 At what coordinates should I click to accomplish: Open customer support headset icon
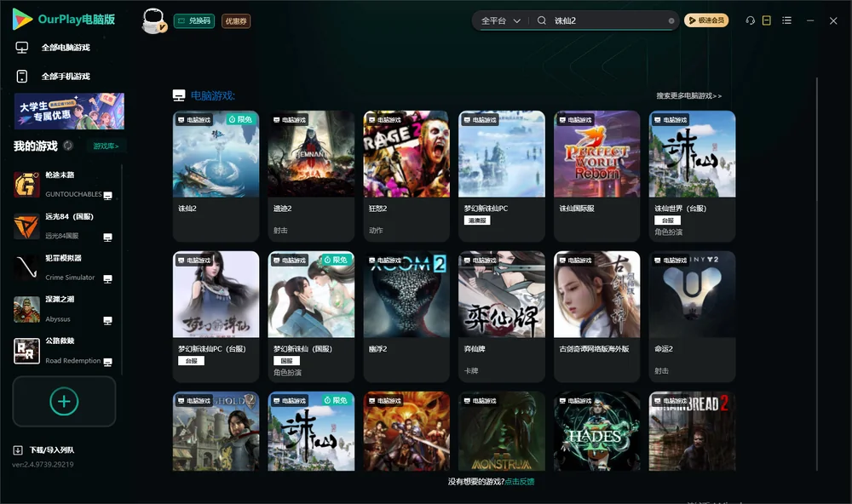750,20
